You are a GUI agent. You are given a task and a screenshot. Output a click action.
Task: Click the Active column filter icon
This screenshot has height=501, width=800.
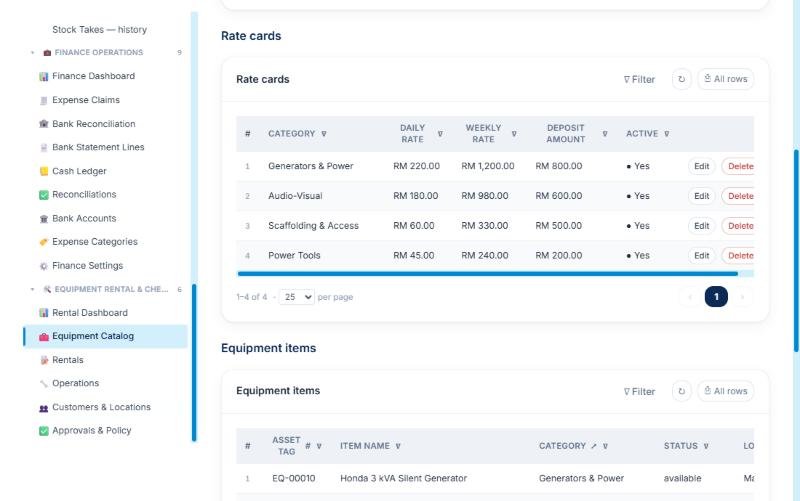click(x=667, y=134)
